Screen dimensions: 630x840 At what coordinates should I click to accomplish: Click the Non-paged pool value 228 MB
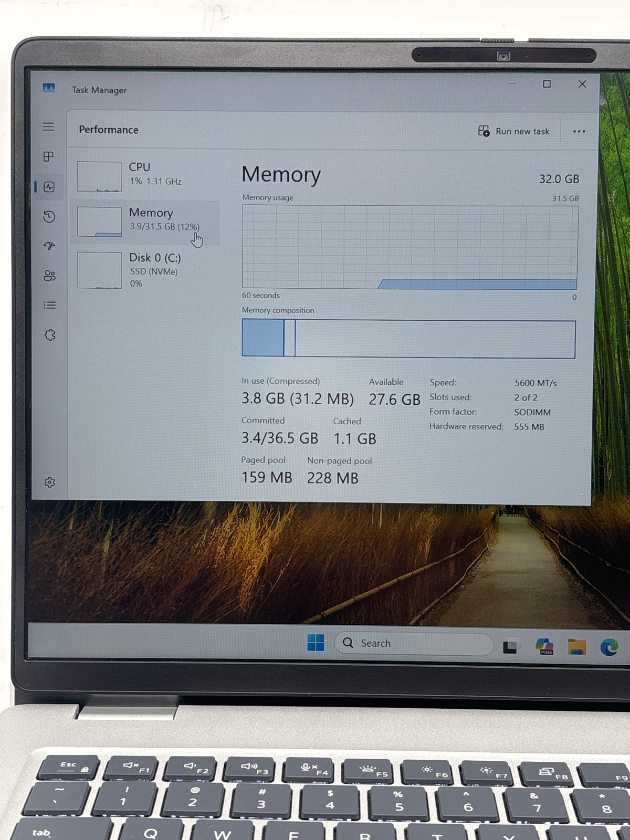[x=333, y=478]
